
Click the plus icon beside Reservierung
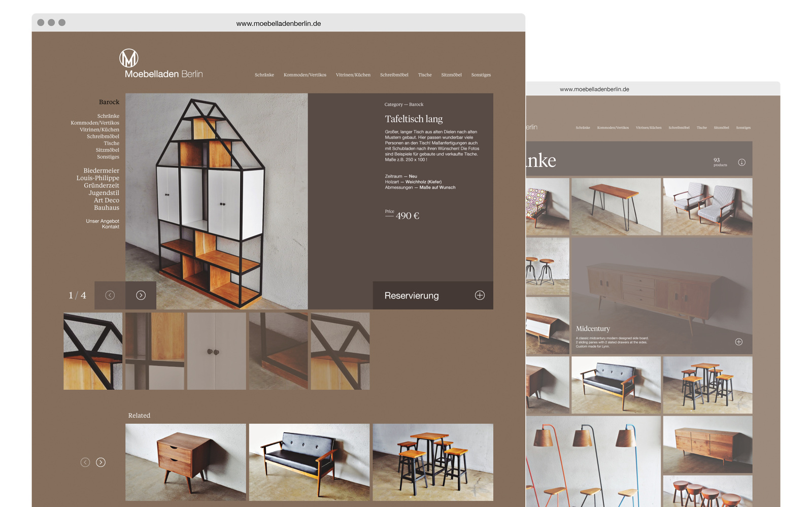480,295
